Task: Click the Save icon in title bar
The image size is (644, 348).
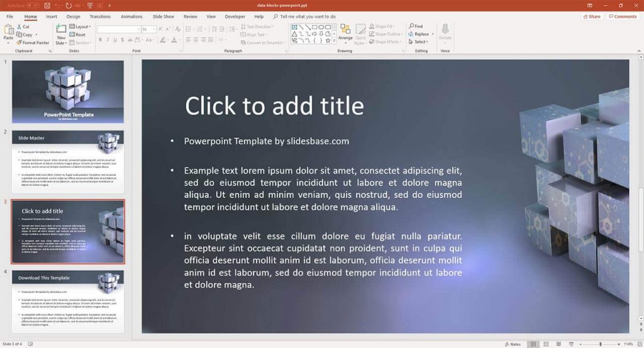Action: pyautogui.click(x=46, y=5)
